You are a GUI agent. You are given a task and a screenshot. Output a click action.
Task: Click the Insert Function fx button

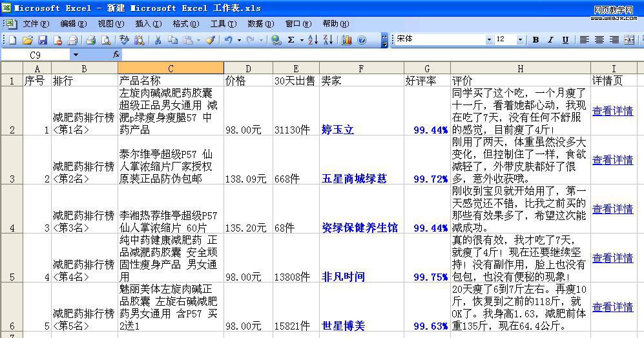(x=116, y=55)
